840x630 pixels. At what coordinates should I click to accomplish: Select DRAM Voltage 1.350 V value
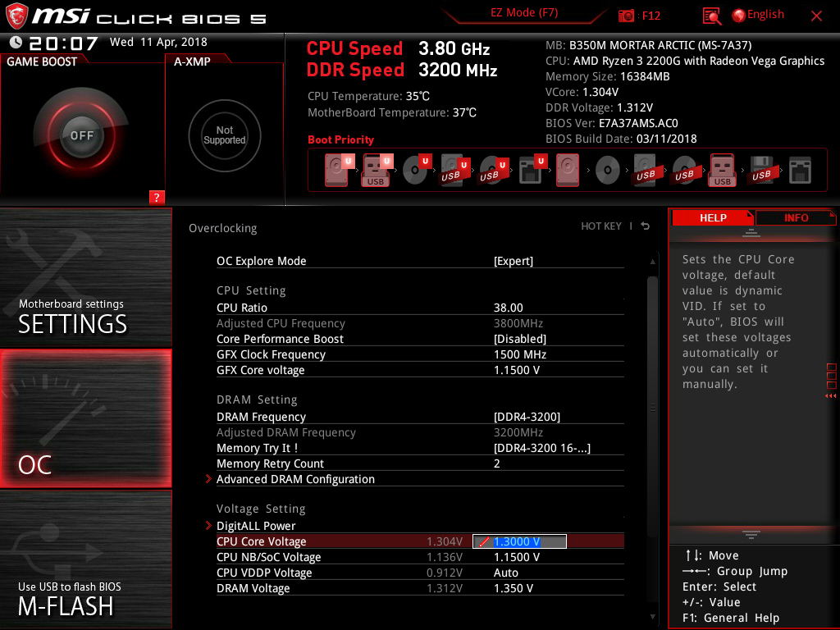pos(514,588)
